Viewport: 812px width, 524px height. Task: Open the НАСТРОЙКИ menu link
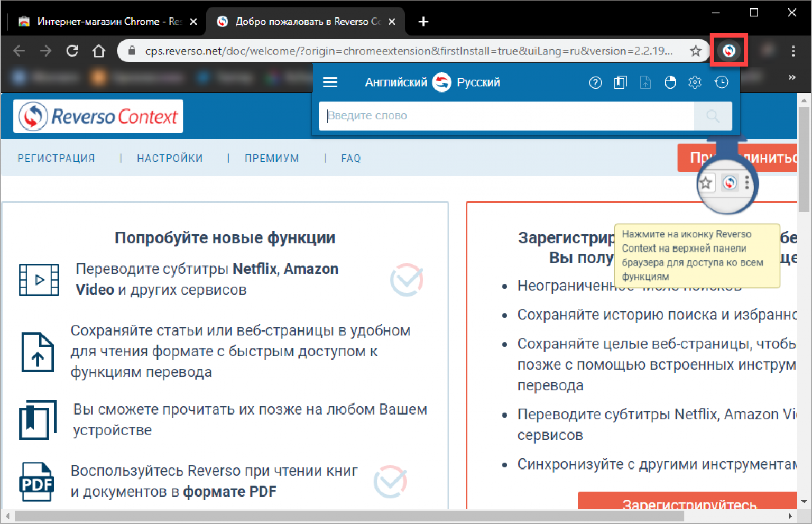coord(170,158)
